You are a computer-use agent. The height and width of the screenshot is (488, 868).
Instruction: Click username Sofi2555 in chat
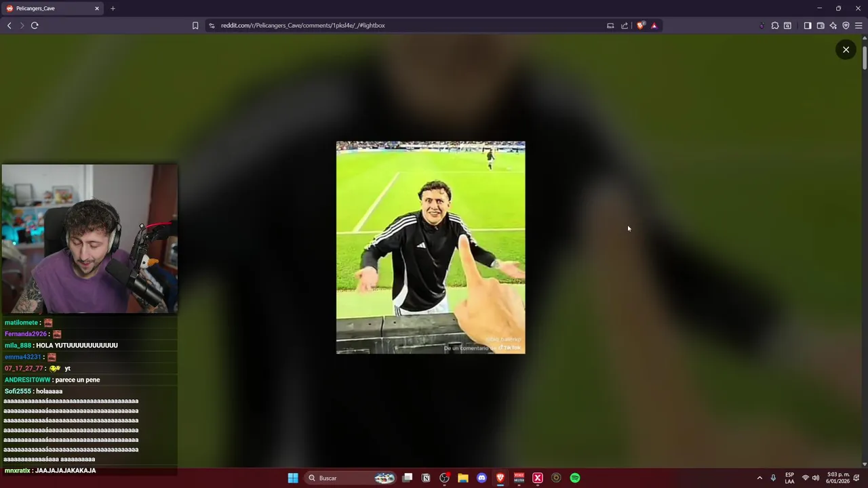tap(18, 392)
